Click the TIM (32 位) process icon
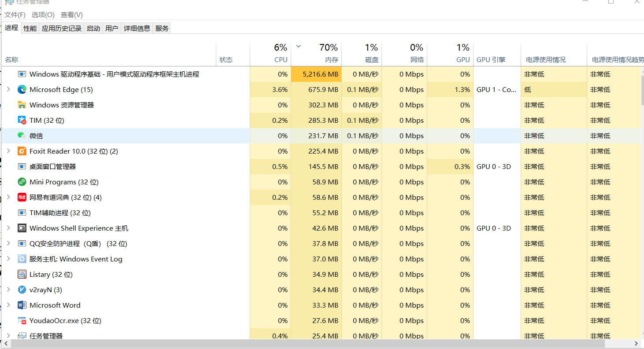 click(22, 120)
